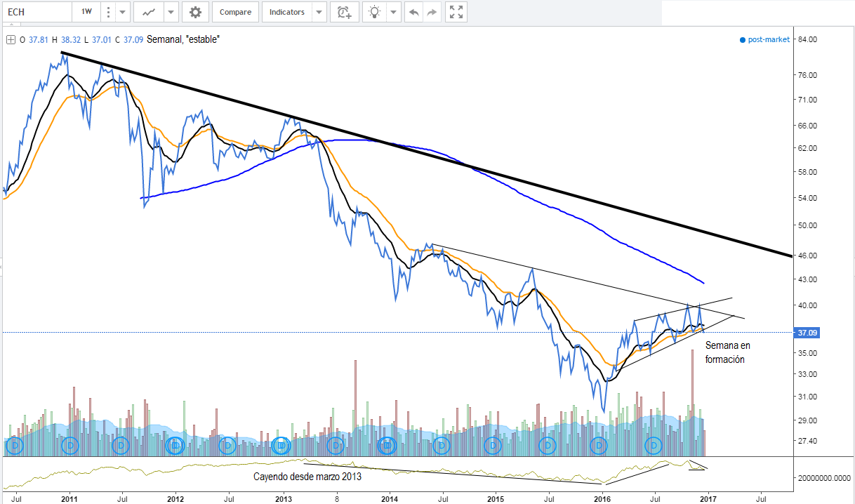Click the lightbulb publish idea icon
855x504 pixels.
375,12
